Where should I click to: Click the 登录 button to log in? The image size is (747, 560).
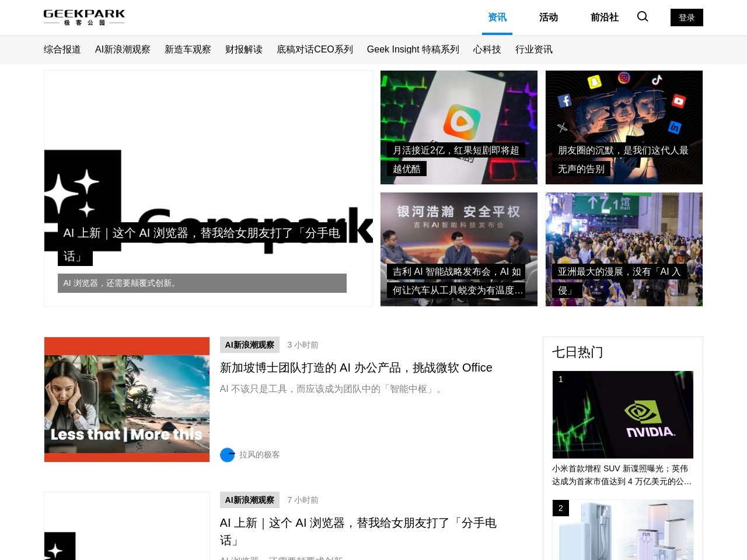click(x=686, y=17)
